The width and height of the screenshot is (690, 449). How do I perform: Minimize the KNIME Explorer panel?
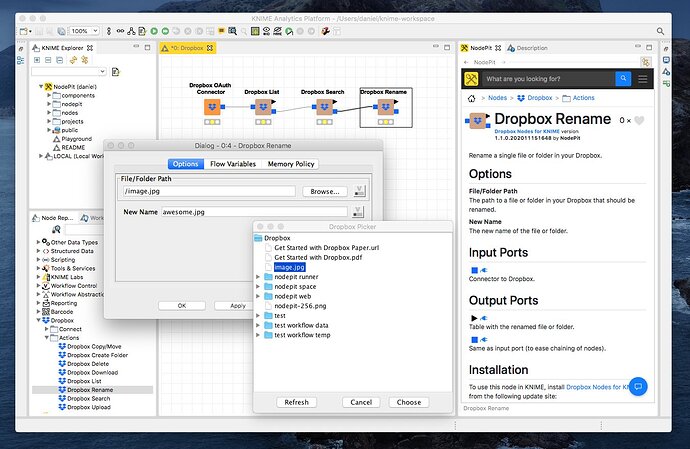coord(136,47)
